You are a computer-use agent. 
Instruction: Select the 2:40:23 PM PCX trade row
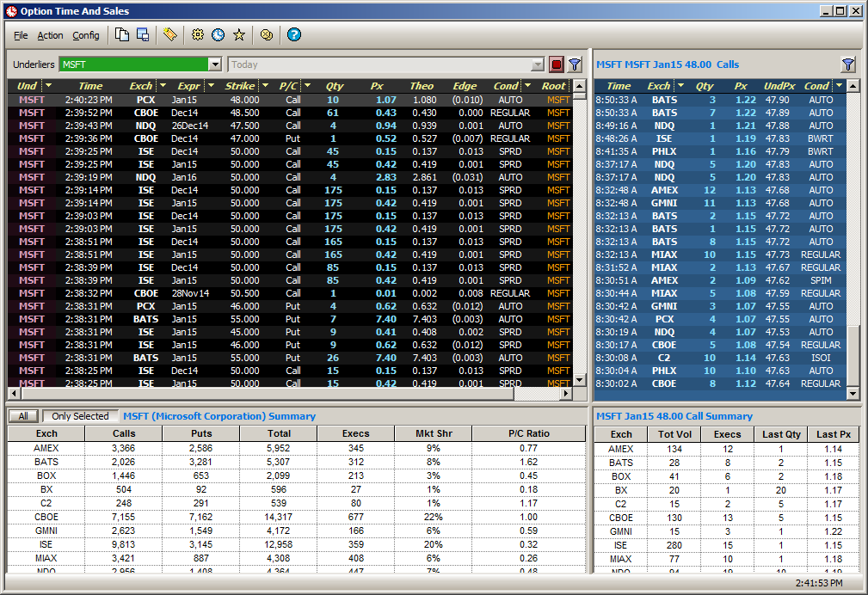pyautogui.click(x=290, y=101)
